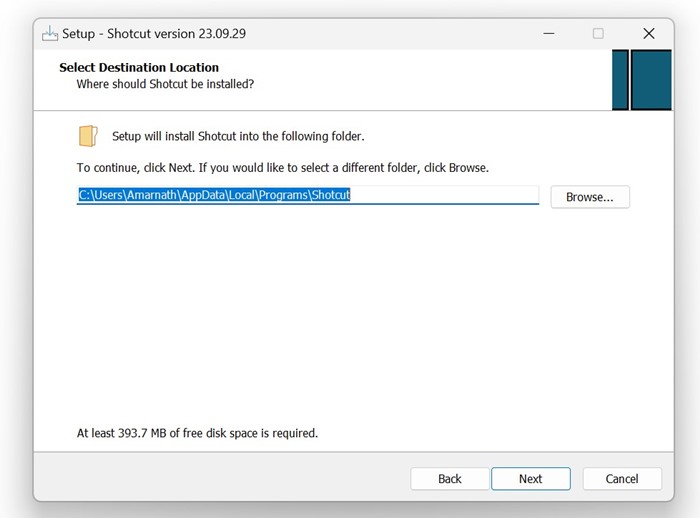The height and width of the screenshot is (518, 700).
Task: Click the wide teal Shotcut logo block
Action: click(651, 80)
